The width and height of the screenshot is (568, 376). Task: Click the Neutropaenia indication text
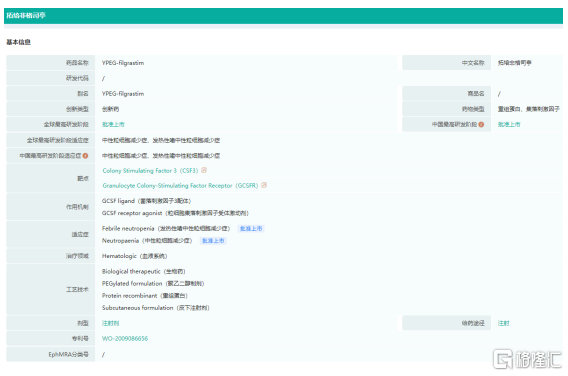click(147, 241)
